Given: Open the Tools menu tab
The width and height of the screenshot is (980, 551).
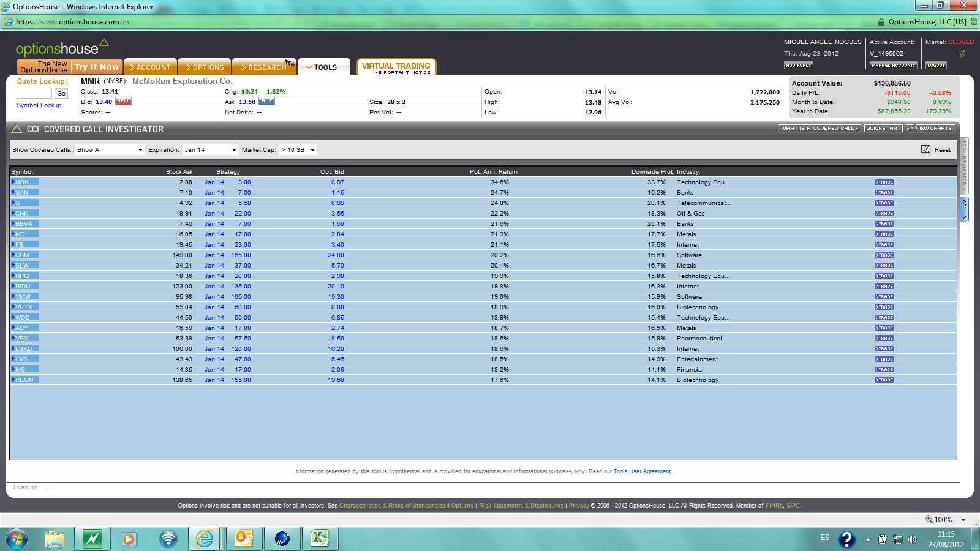Looking at the screenshot, I should coord(323,67).
